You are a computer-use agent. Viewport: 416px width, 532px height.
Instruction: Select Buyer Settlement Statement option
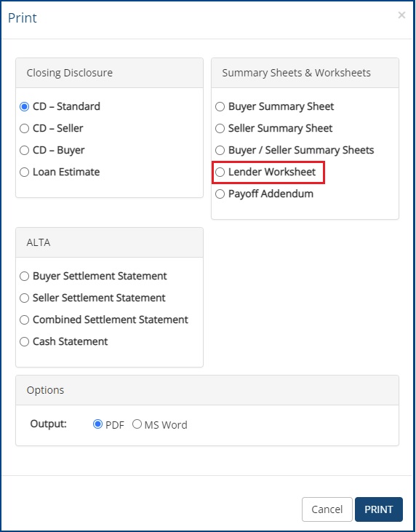pyautogui.click(x=25, y=276)
